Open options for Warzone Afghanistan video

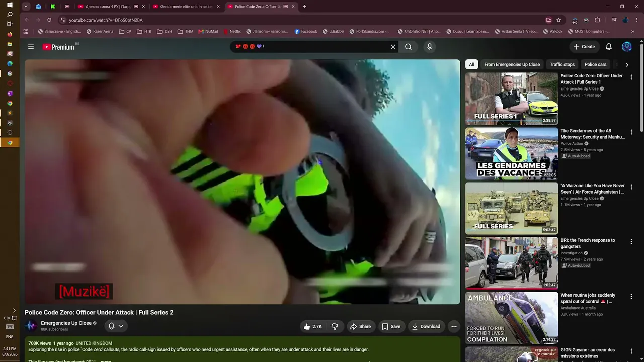pyautogui.click(x=631, y=187)
